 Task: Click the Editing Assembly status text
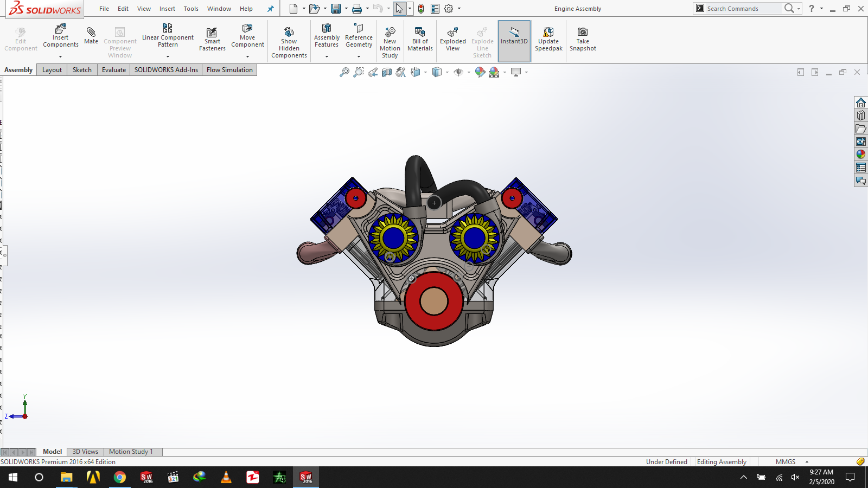[722, 462]
